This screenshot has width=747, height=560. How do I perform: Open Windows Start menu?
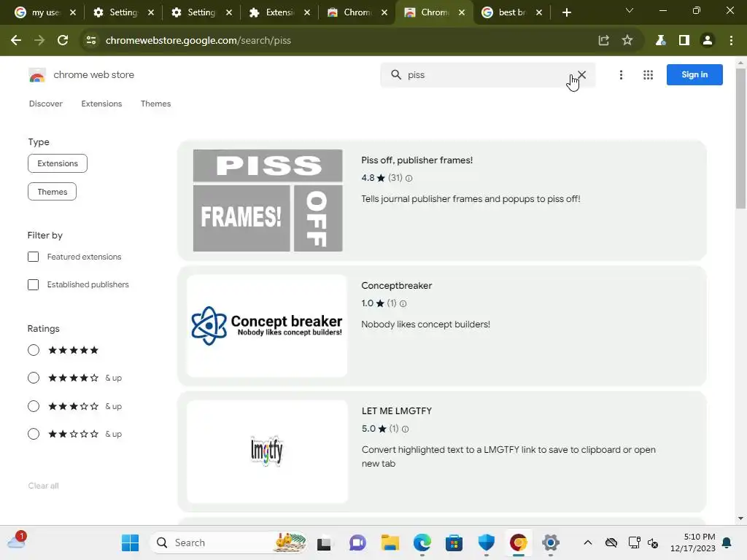point(130,542)
